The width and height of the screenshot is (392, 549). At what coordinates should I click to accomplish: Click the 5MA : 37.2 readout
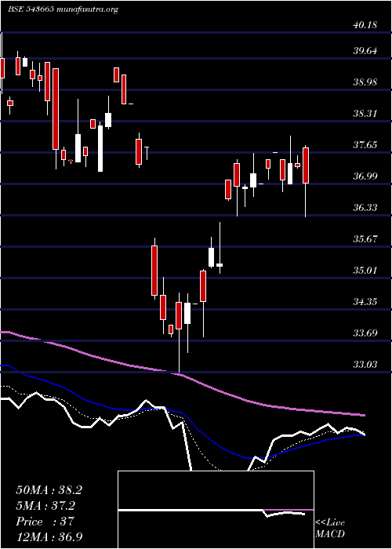(x=45, y=506)
